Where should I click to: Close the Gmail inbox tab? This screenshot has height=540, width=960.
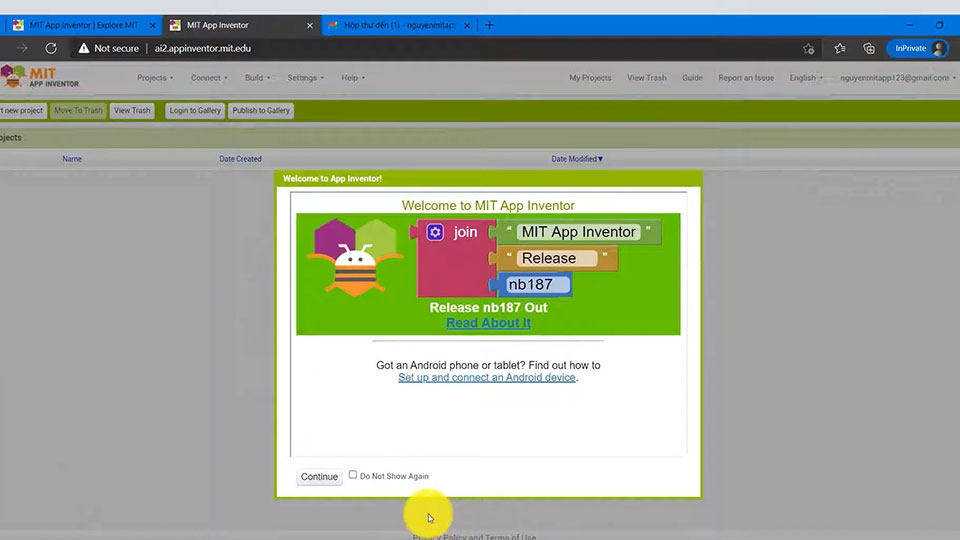467,25
